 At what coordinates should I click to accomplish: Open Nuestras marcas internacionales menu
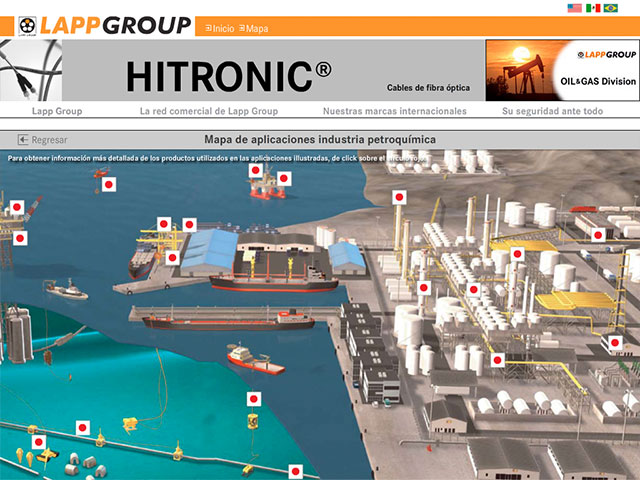pyautogui.click(x=395, y=111)
